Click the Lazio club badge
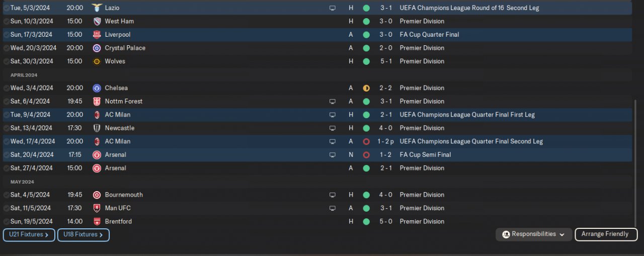This screenshot has width=644, height=256. tap(97, 8)
